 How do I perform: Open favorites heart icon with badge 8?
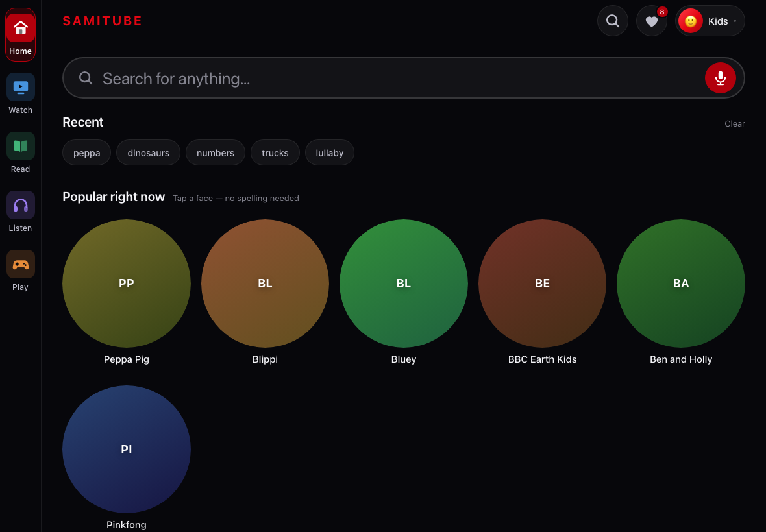click(652, 21)
